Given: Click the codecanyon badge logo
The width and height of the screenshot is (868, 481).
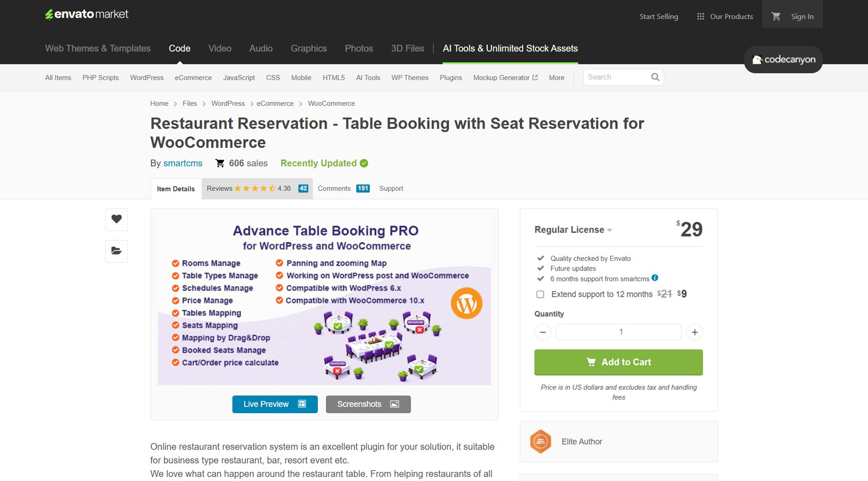Looking at the screenshot, I should tap(783, 60).
